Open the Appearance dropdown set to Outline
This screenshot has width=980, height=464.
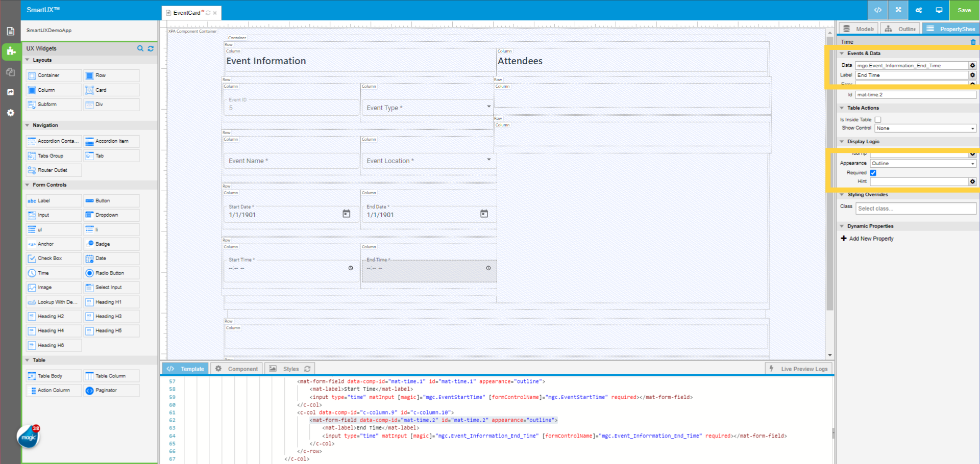pyautogui.click(x=923, y=164)
